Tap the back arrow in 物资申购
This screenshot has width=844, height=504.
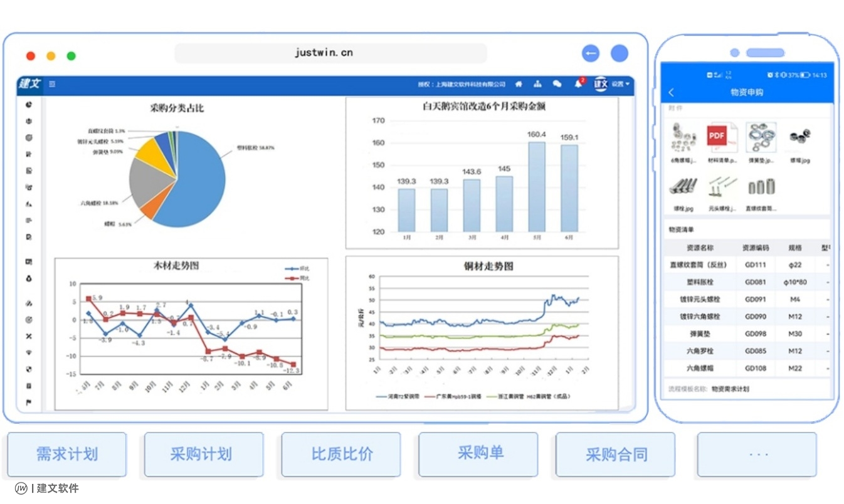pyautogui.click(x=671, y=93)
